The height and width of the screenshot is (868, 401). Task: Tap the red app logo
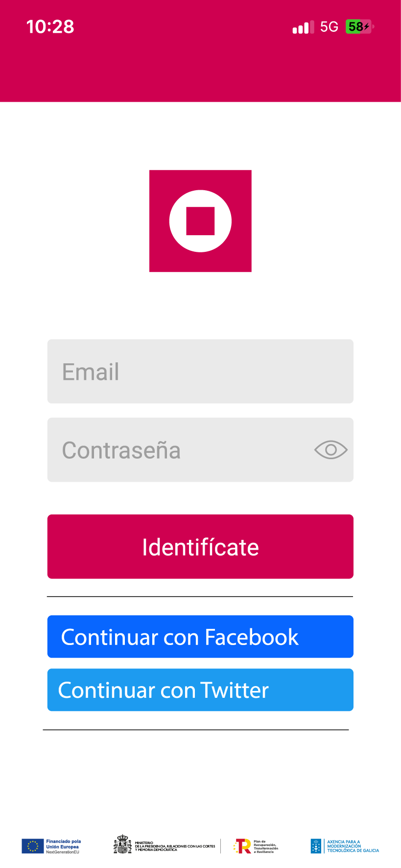(x=200, y=221)
